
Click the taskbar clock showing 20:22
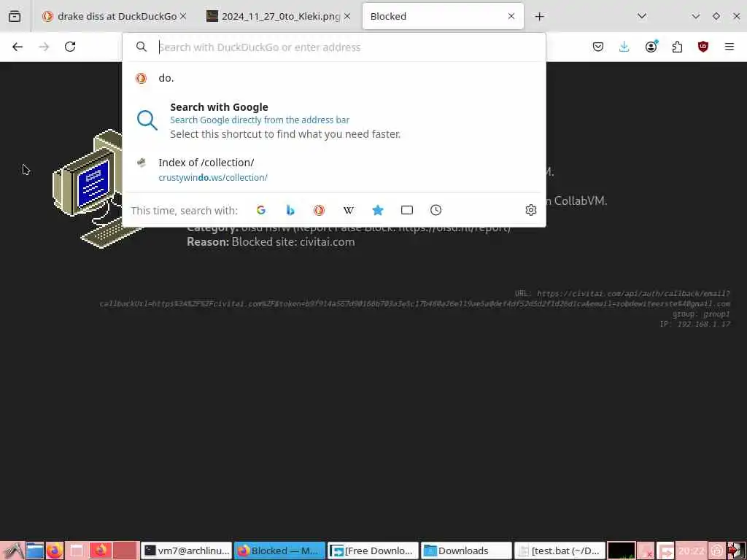tap(691, 551)
